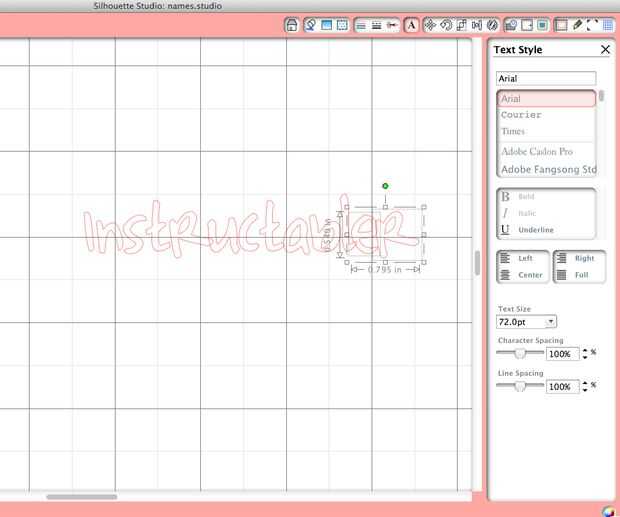This screenshot has width=620, height=517.
Task: Open the line end-cap settings icon
Action: coord(392,26)
